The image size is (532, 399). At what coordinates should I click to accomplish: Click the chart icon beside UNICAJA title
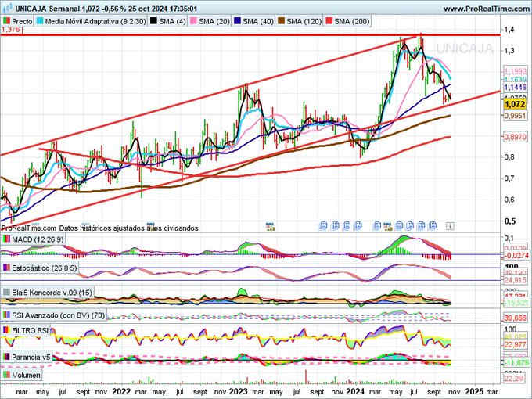(x=6, y=8)
